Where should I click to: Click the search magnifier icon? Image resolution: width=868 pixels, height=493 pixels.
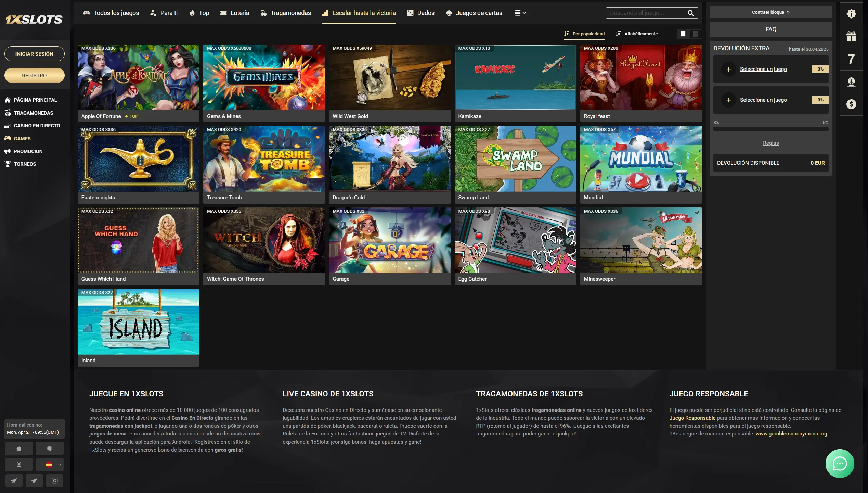(x=690, y=13)
